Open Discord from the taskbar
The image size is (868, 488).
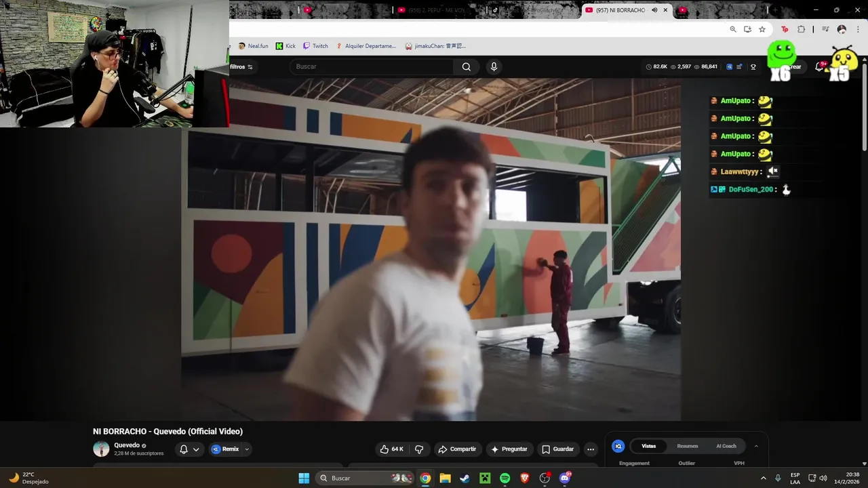565,478
